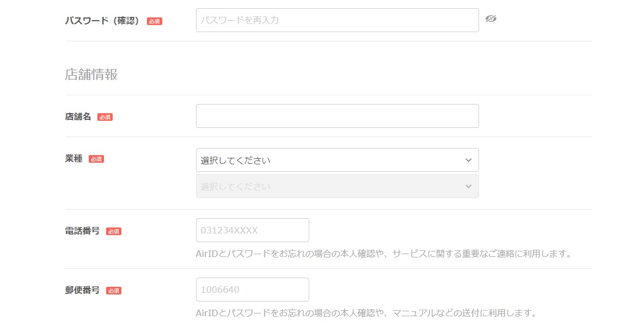Click the crossed-eye icon beside password confirmation
This screenshot has height=326, width=644.
[492, 19]
